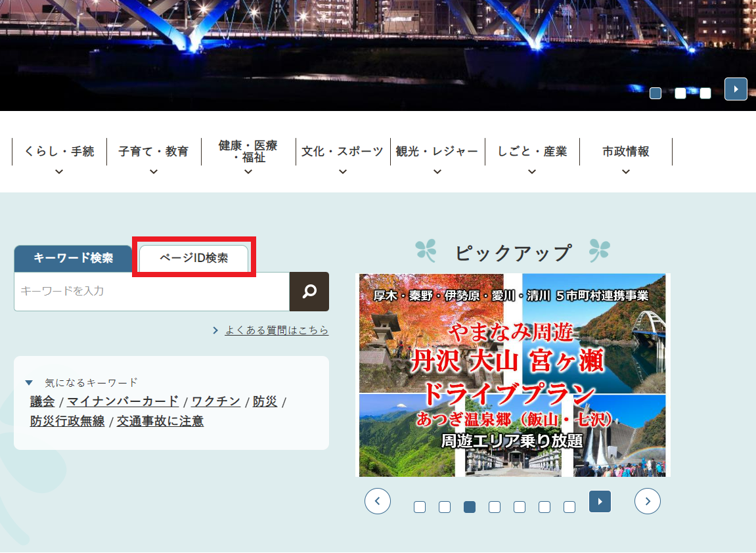Click the magnifying glass search button
The image size is (756, 553).
click(x=309, y=291)
